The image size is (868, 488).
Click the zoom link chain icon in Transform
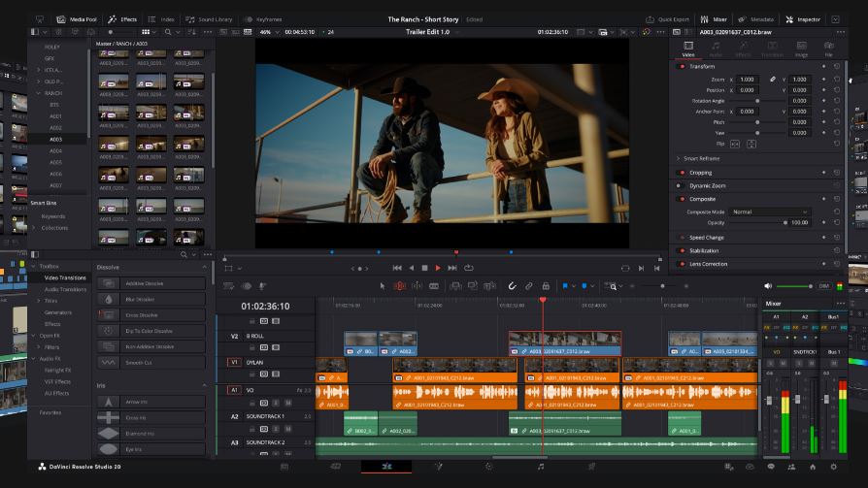pyautogui.click(x=773, y=79)
